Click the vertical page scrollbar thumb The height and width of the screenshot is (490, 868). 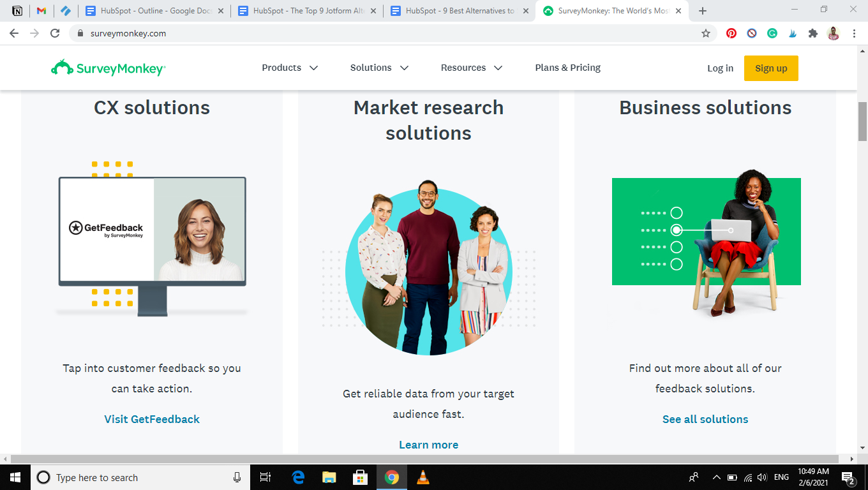coord(862,121)
